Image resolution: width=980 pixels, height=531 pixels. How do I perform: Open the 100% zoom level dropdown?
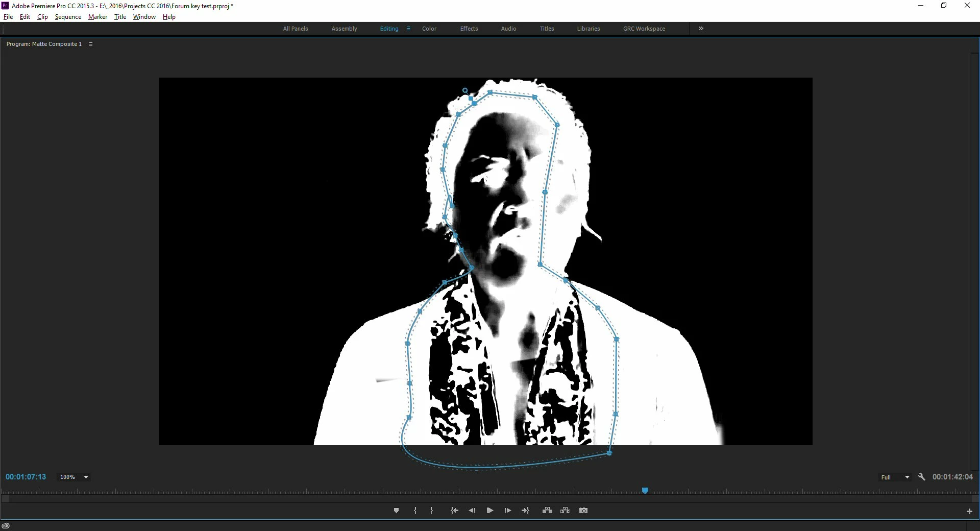75,477
